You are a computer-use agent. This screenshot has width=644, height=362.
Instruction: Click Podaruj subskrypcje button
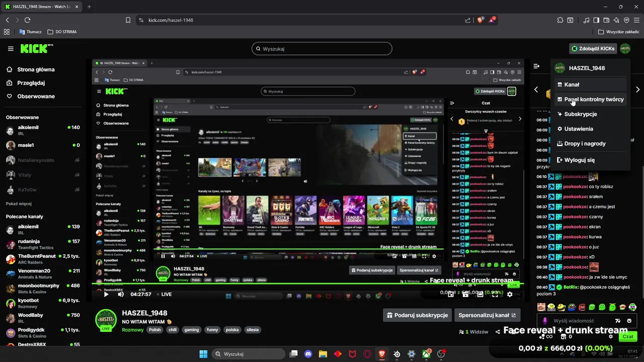(417, 315)
